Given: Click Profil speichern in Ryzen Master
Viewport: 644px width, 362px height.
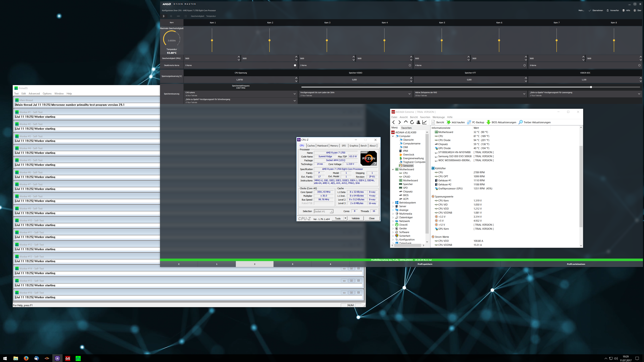Looking at the screenshot, I should tap(425, 264).
